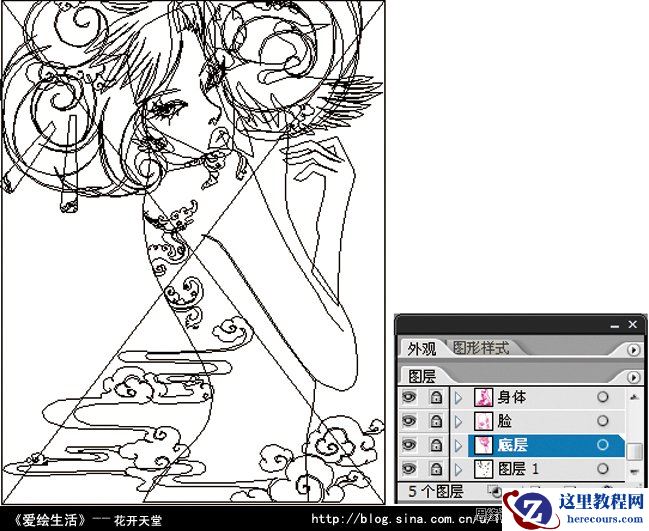This screenshot has height=531, width=649.
Task: Target the 图层 1 layer circle icon
Action: pos(603,469)
